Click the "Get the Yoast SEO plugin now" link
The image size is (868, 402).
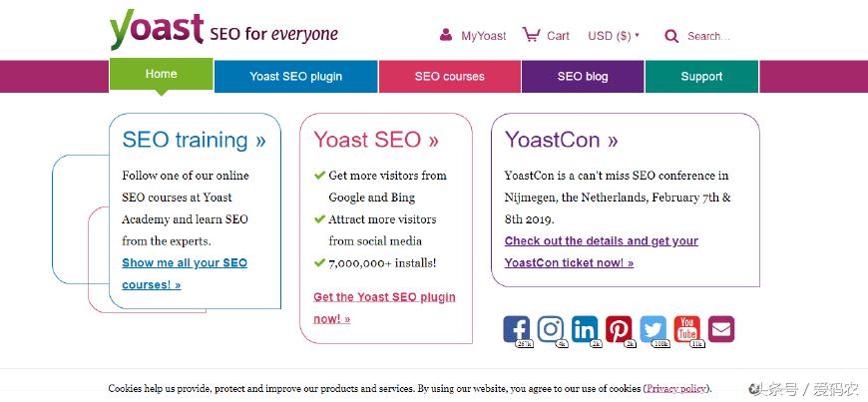tap(384, 308)
